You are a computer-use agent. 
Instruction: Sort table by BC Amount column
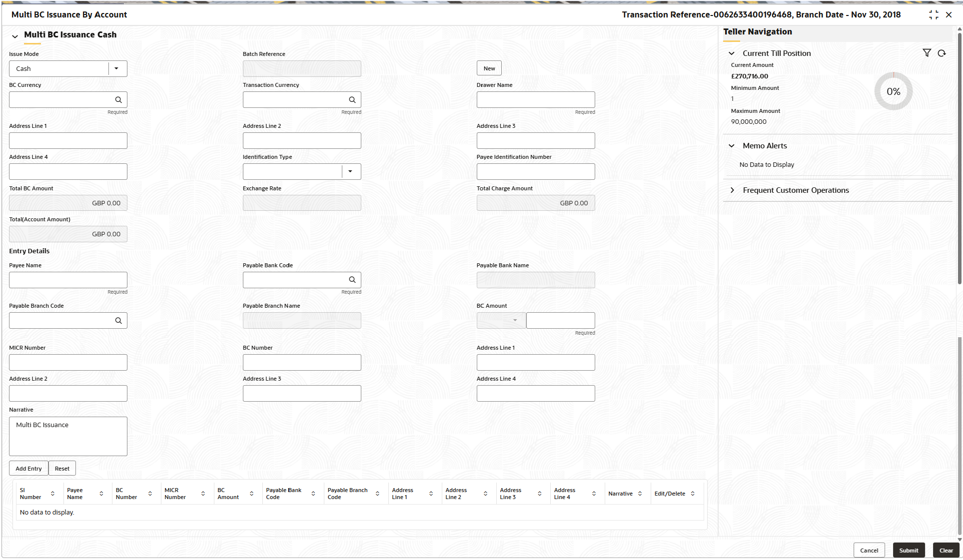pos(251,494)
